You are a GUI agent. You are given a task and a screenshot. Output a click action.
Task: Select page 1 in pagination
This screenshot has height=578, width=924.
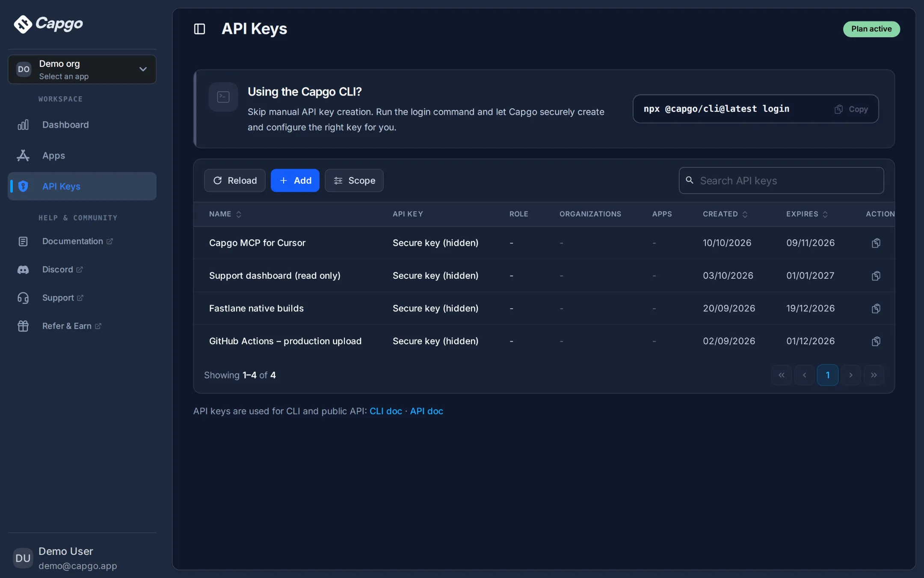(x=828, y=375)
